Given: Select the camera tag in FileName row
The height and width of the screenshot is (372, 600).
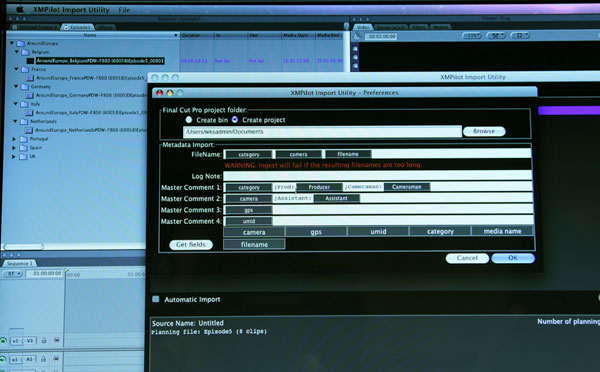Looking at the screenshot, I should tap(298, 154).
